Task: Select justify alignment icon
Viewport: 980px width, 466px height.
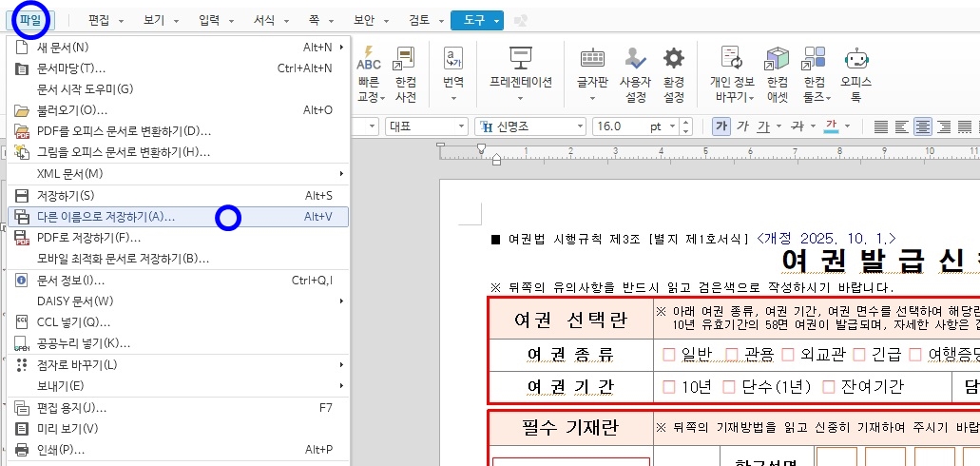Action: (881, 127)
